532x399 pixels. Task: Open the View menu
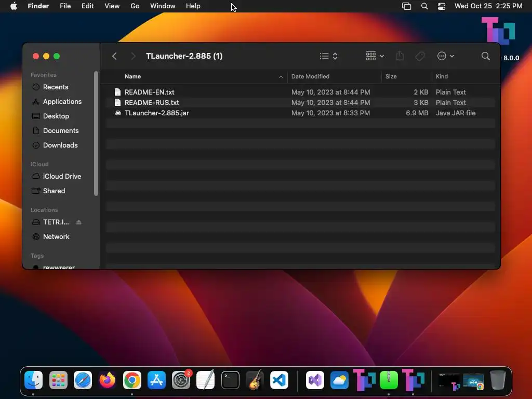click(x=112, y=6)
